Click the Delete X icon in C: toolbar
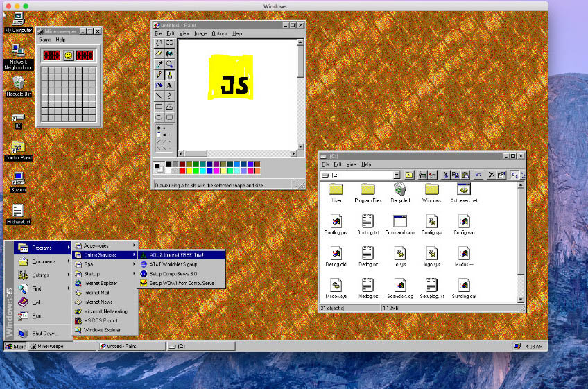The image size is (588, 389). tap(491, 175)
